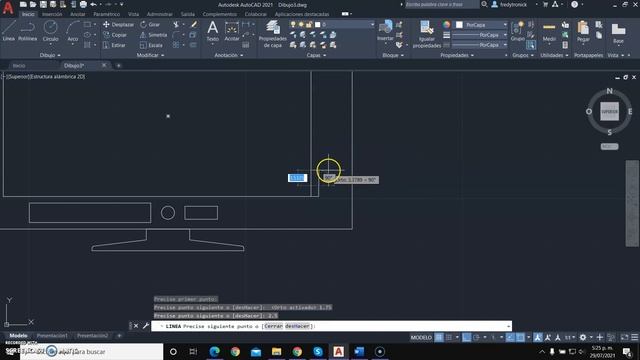Viewport: 640px width, 360px height.
Task: Toggle polar tracking in status bar
Action: 476,337
